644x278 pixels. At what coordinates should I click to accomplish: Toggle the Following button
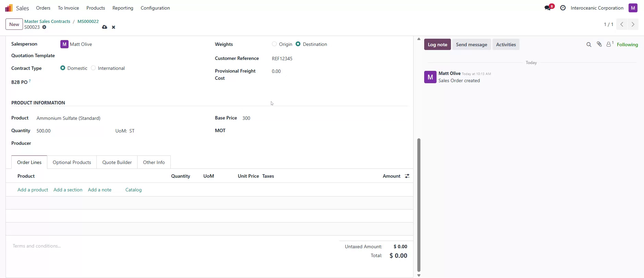[627, 45]
